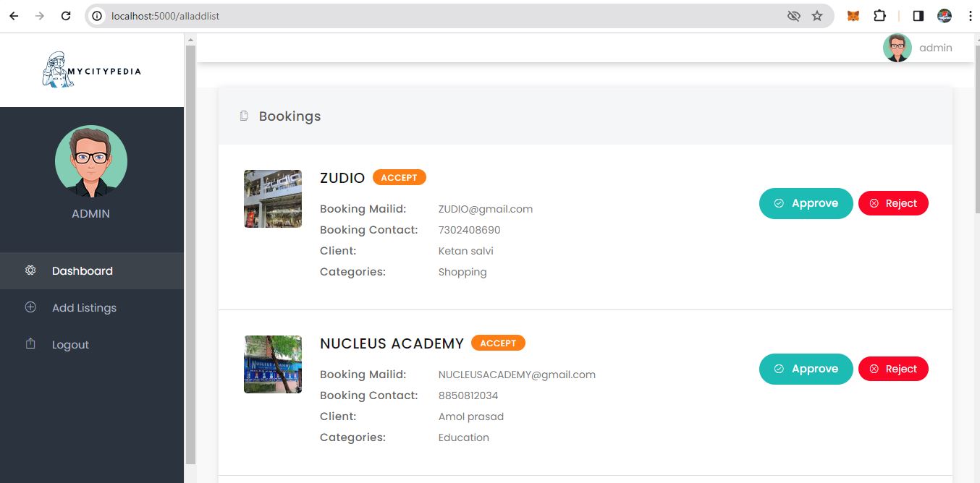
Task: Click the tracking protection eye icon
Action: point(793,16)
